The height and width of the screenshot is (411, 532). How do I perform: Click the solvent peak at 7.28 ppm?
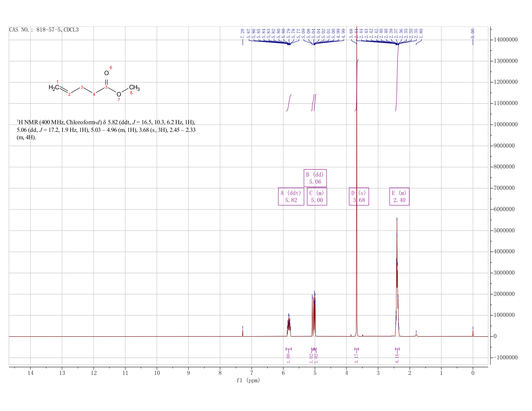click(243, 333)
